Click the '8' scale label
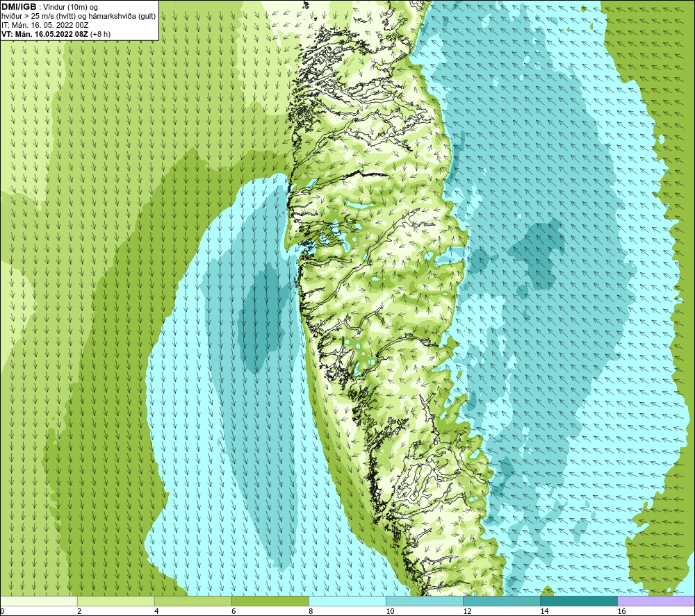 coord(311,612)
